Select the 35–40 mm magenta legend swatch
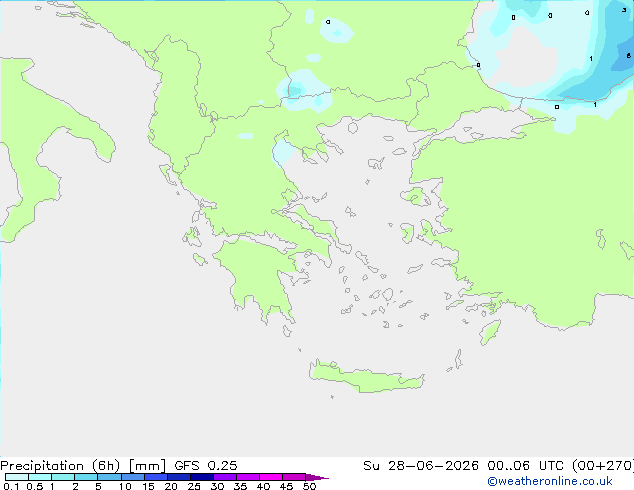Image resolution: width=634 pixels, height=490 pixels. click(x=248, y=477)
